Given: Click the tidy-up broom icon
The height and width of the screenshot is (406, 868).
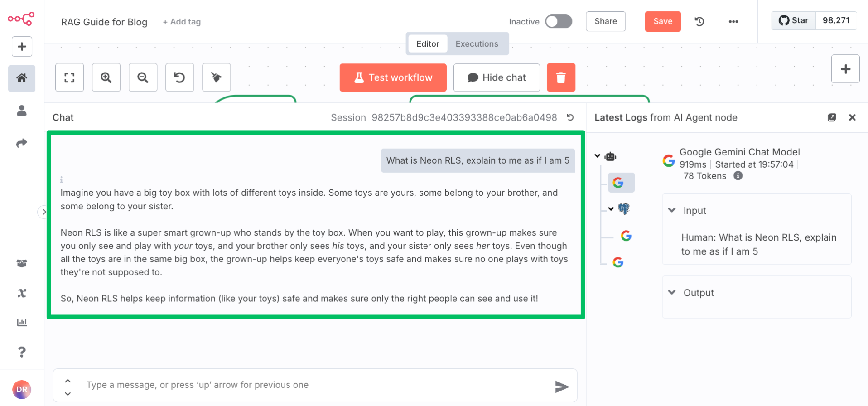Looking at the screenshot, I should [216, 77].
